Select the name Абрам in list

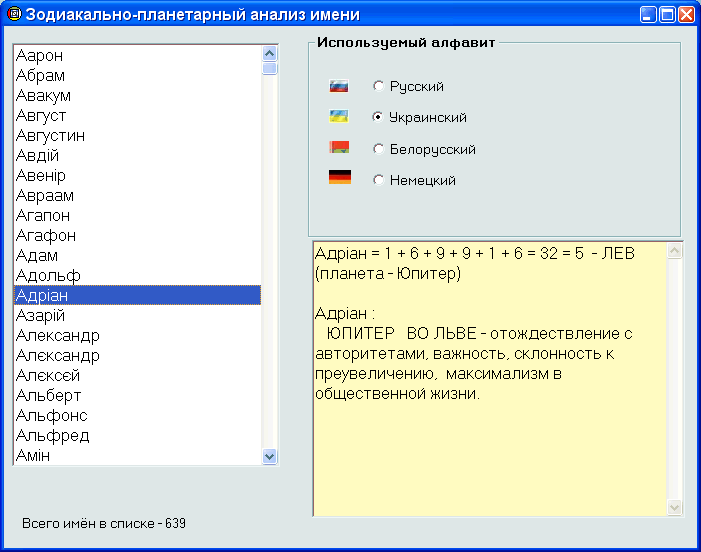point(137,75)
